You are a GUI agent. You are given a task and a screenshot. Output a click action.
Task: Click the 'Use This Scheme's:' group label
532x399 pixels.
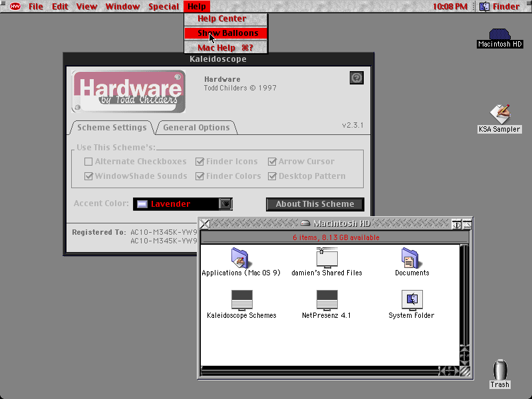point(116,147)
